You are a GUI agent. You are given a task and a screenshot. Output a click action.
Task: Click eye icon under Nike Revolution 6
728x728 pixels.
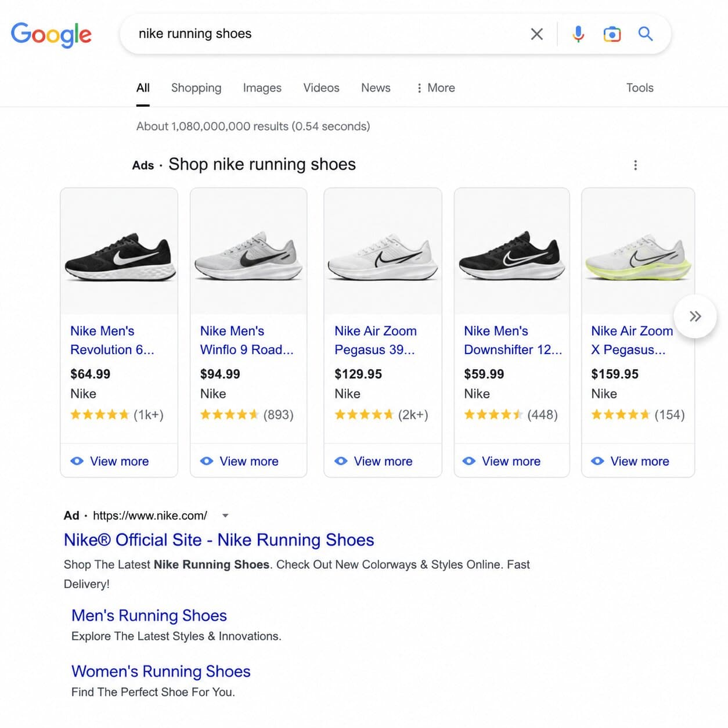(x=77, y=461)
